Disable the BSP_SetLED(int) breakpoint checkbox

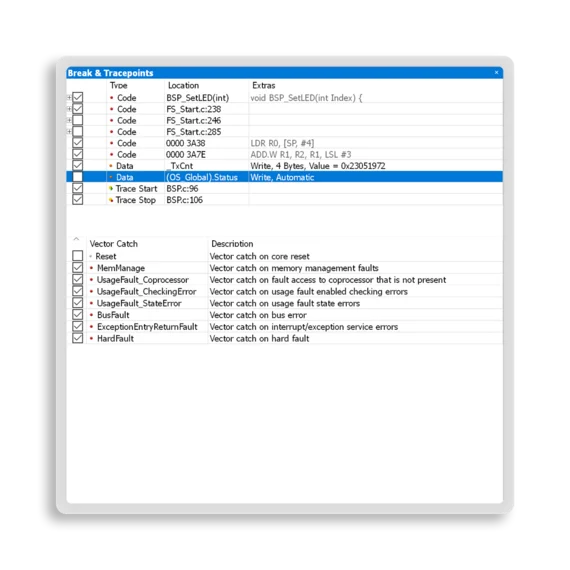[77, 97]
